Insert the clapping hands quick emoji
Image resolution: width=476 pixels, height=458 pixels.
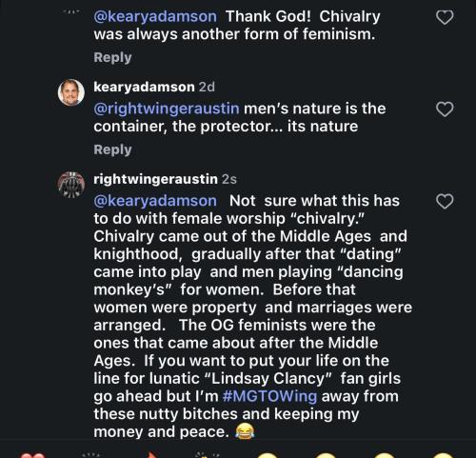click(208, 455)
